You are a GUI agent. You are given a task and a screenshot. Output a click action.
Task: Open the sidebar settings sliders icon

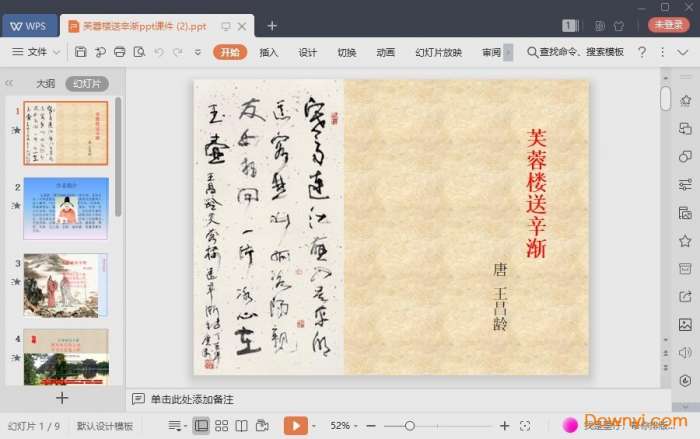(x=685, y=184)
